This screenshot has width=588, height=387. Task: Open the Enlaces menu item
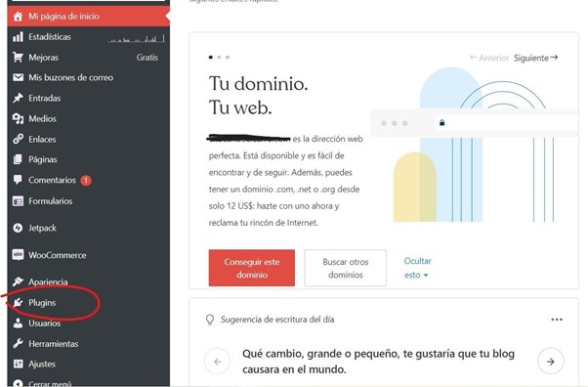pos(89,139)
